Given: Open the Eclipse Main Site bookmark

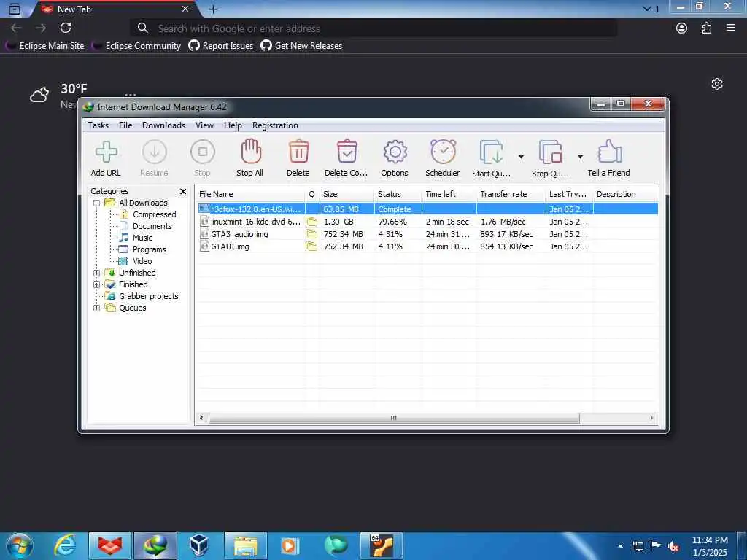Looking at the screenshot, I should tap(45, 46).
